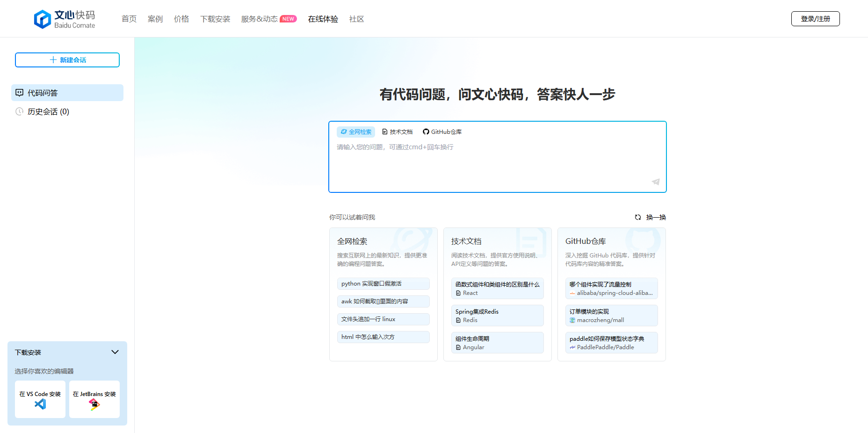The height and width of the screenshot is (433, 868).
Task: Click the GitHub octocat icon in input box
Action: tap(426, 132)
